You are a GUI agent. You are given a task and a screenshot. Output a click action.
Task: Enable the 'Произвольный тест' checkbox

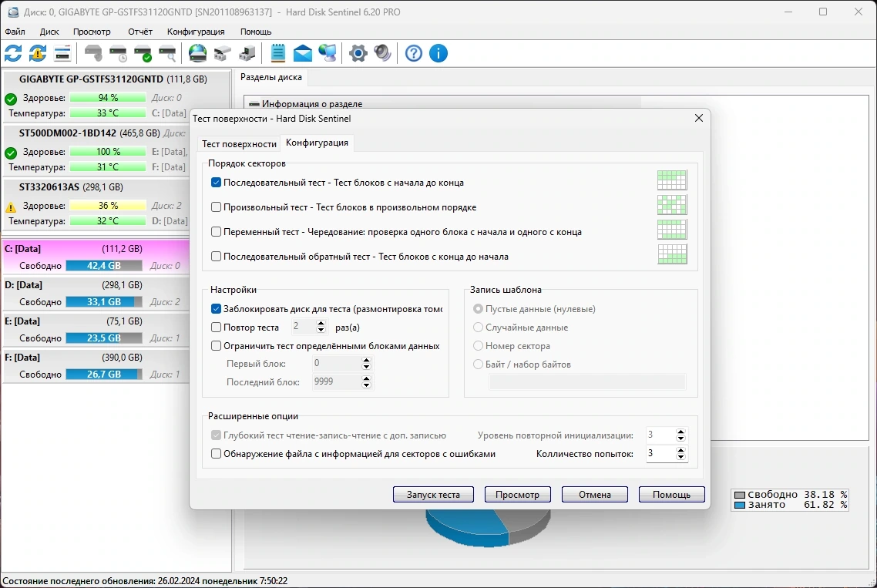[216, 207]
